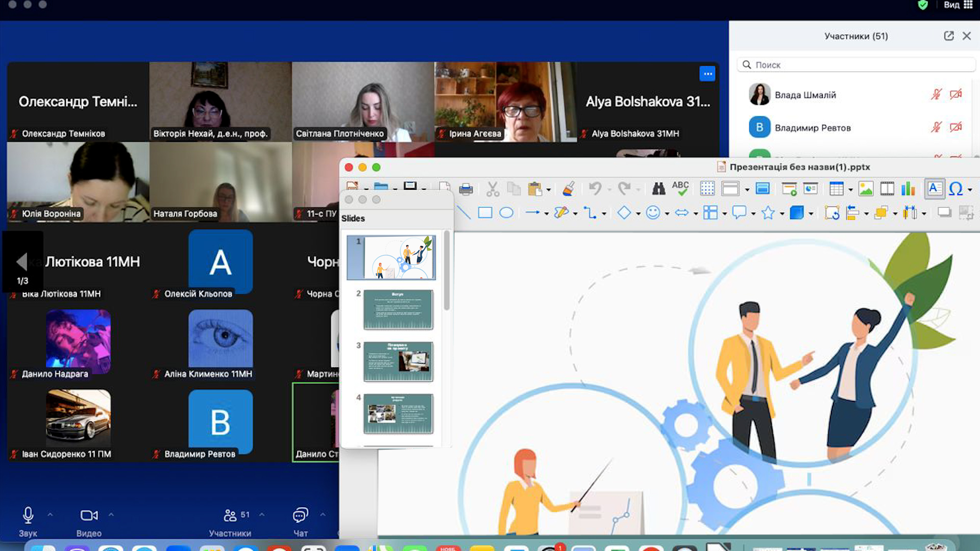Expand the audio options arrow beside Звук
The width and height of the screenshot is (980, 551).
(x=50, y=515)
